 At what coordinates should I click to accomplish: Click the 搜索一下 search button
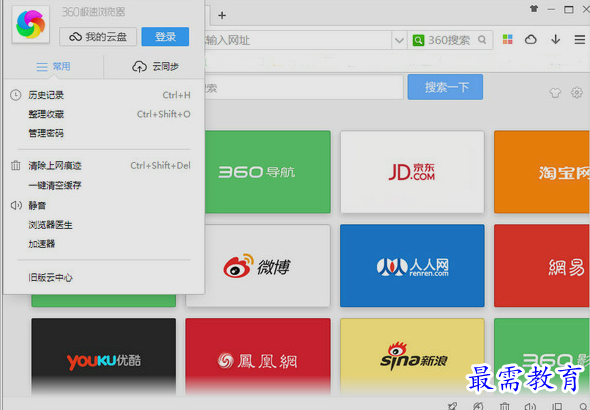point(445,87)
